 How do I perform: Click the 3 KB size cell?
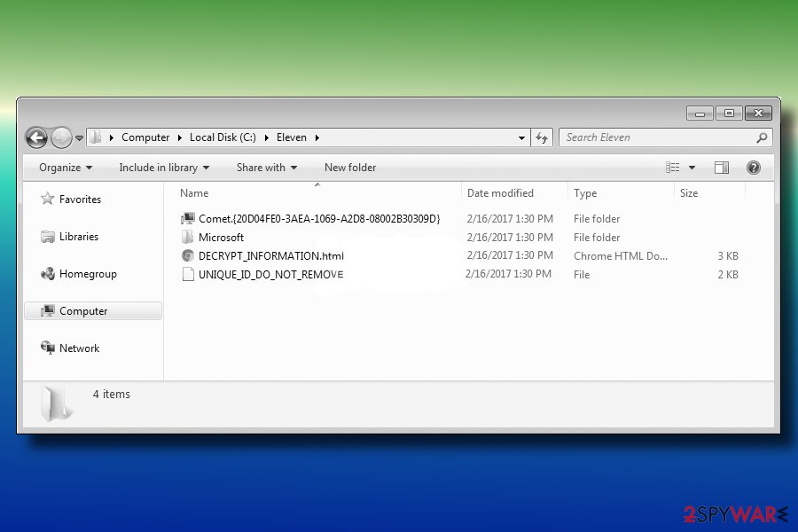coord(728,256)
